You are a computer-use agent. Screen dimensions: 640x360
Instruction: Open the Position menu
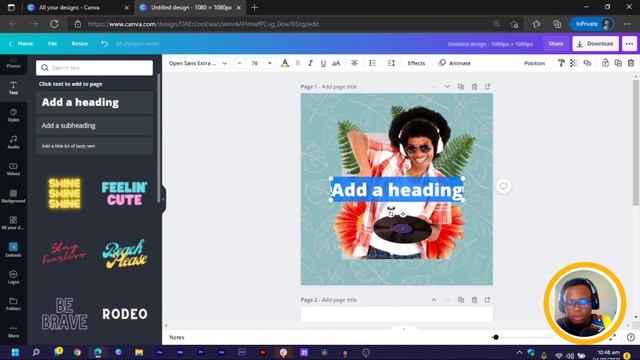[534, 63]
